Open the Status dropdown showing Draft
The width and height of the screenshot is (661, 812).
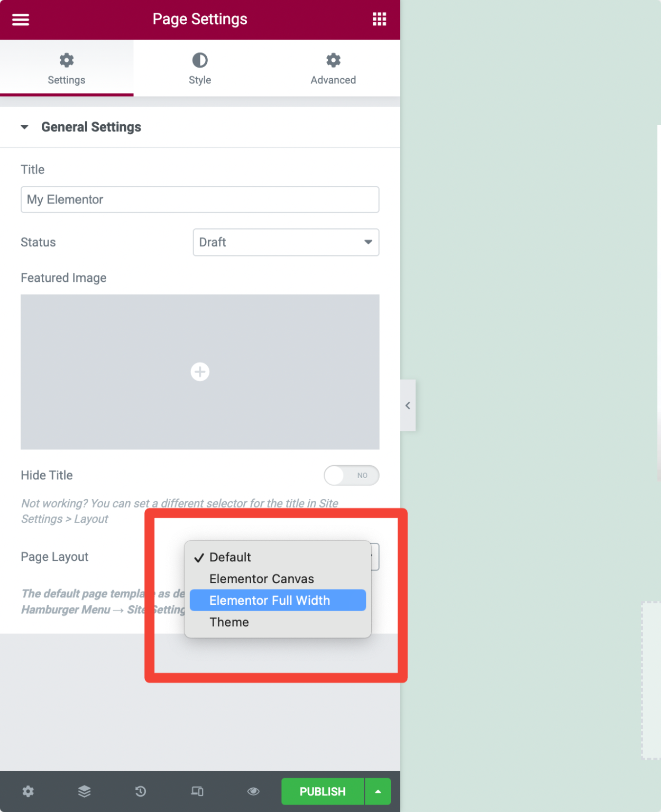pyautogui.click(x=286, y=242)
